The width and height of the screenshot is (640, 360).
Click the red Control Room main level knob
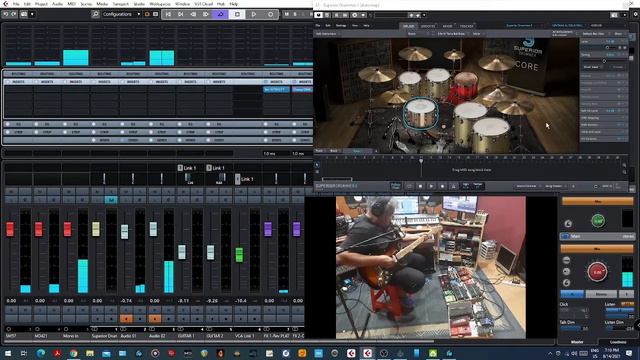(597, 272)
